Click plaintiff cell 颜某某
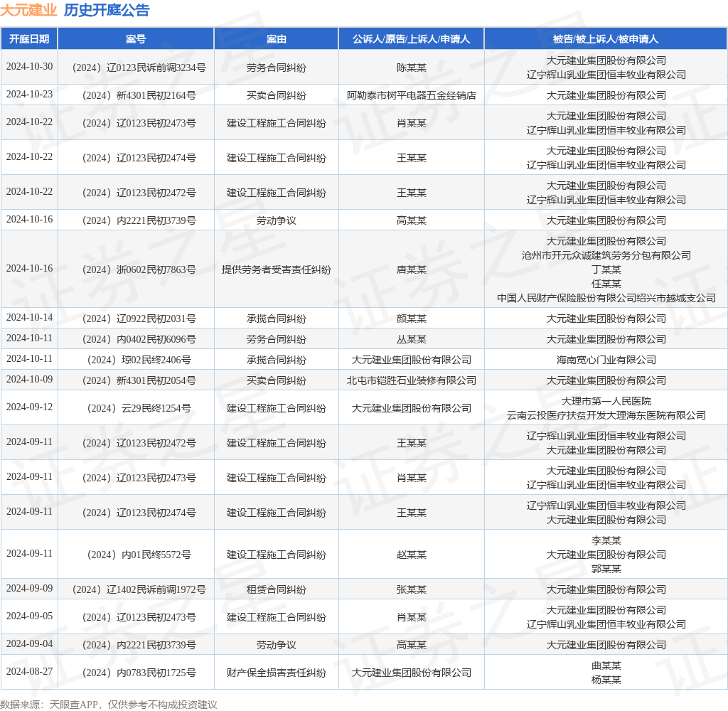The width and height of the screenshot is (728, 711). coord(412,319)
